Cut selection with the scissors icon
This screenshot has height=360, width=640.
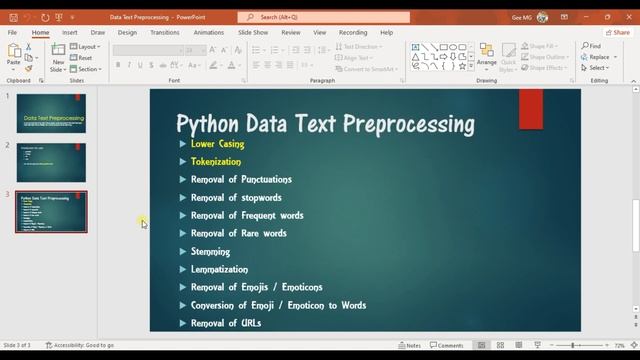tap(29, 47)
